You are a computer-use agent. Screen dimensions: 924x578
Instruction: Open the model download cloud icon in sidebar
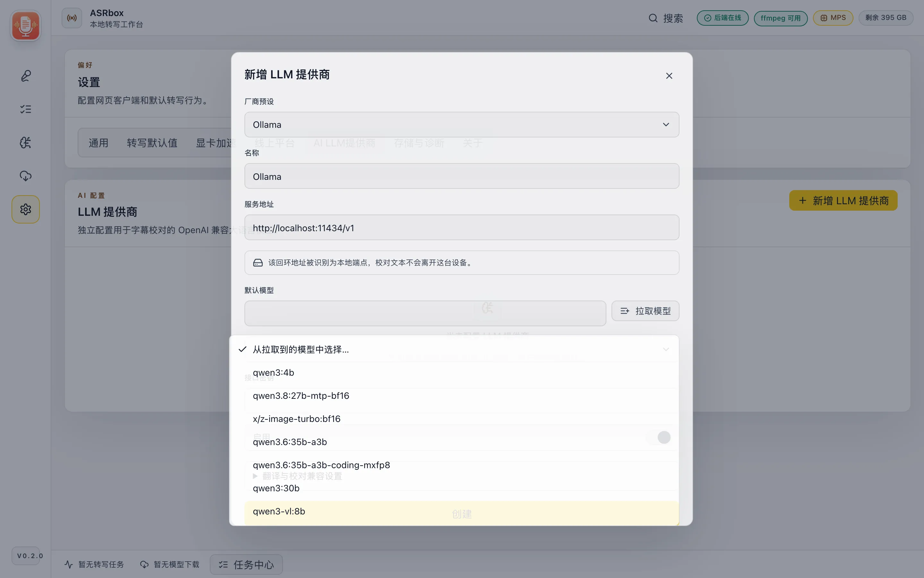(x=26, y=176)
